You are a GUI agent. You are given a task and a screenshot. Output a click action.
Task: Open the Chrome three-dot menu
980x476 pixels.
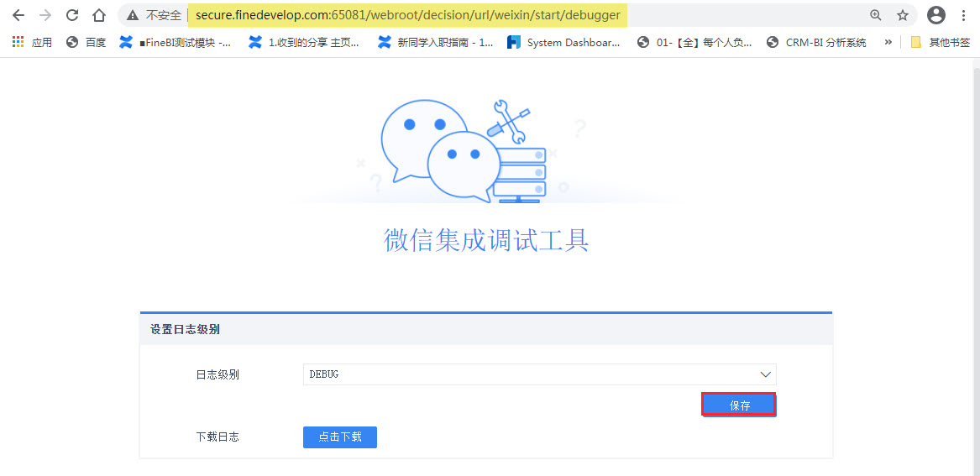pos(963,16)
